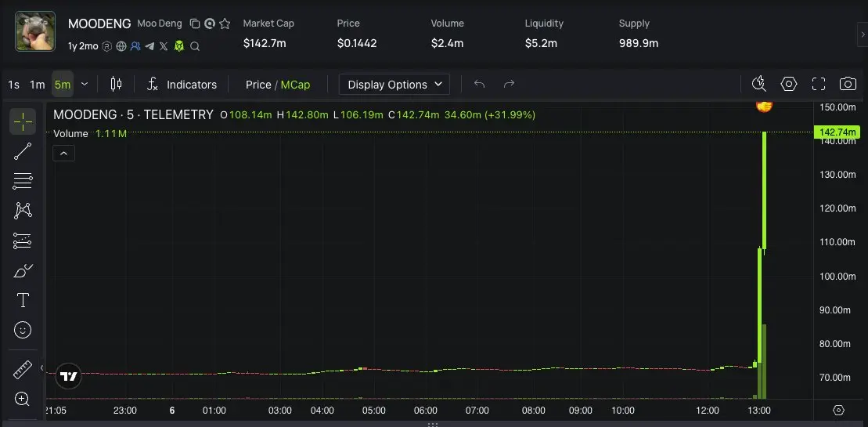The width and height of the screenshot is (868, 427).
Task: Click the 100.00m price axis label
Action: 837,277
